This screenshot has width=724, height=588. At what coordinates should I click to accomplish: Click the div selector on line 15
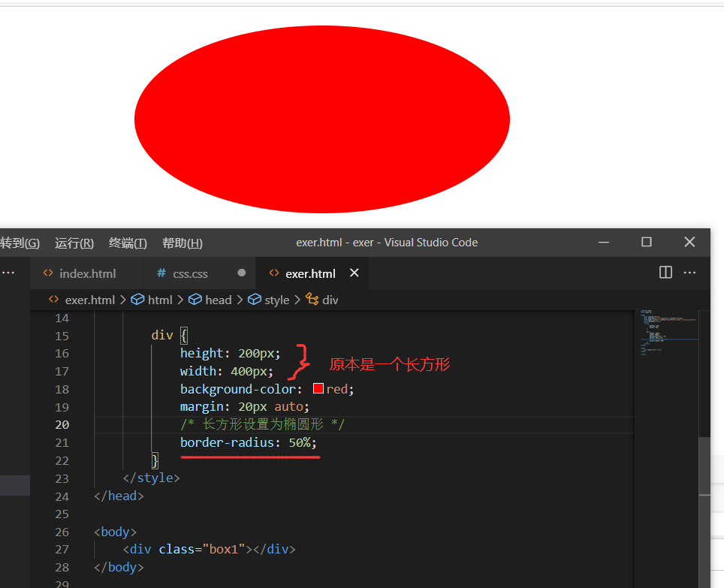tap(162, 335)
